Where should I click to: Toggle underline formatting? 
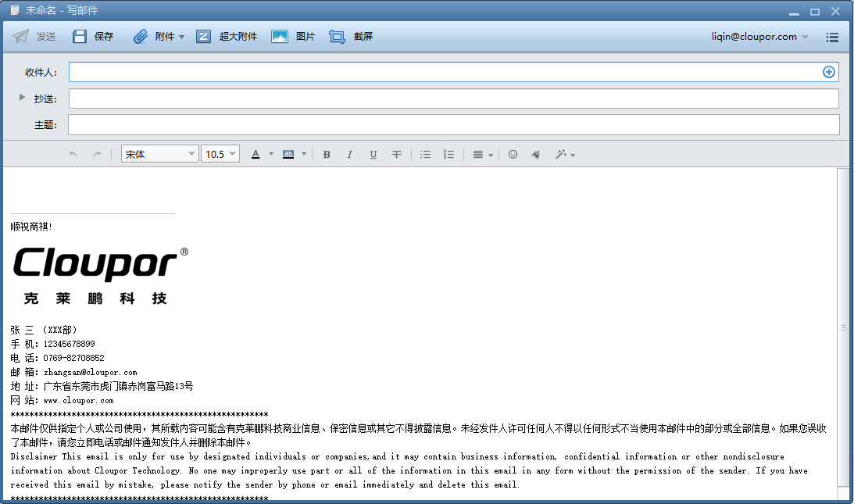[373, 154]
